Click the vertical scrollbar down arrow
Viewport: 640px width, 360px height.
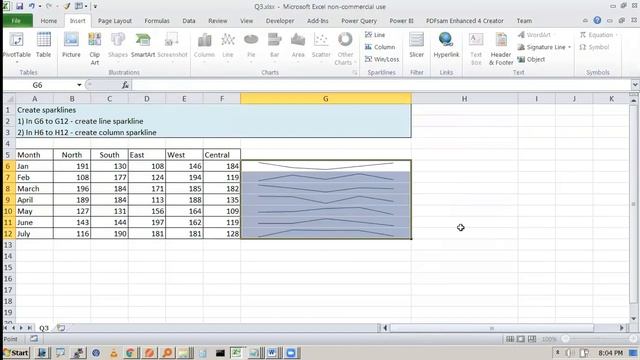coord(633,319)
